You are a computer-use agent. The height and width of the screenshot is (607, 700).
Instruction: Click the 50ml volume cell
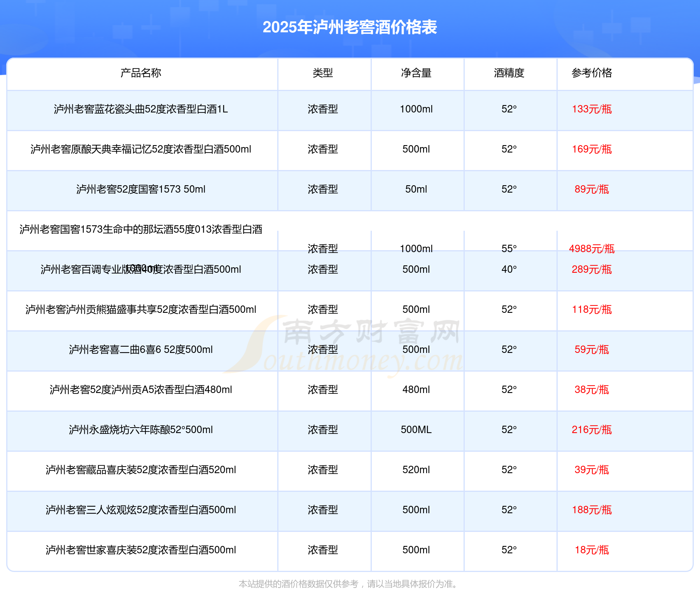point(416,189)
